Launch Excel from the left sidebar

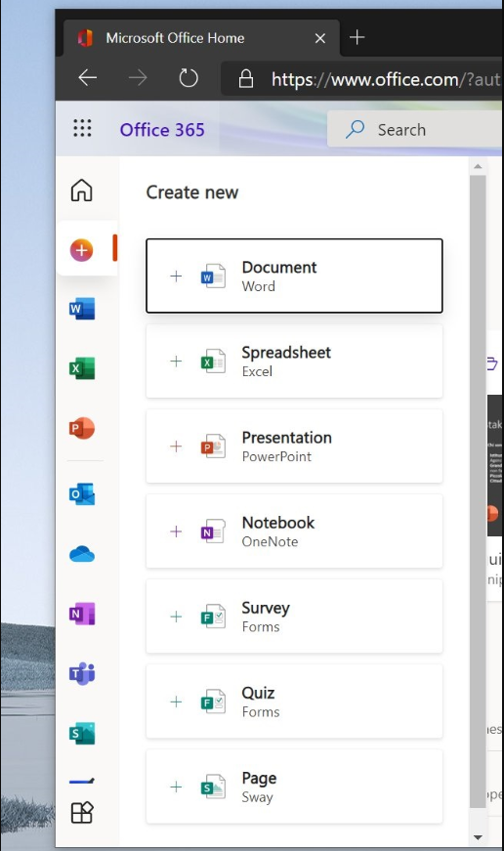pyautogui.click(x=82, y=368)
